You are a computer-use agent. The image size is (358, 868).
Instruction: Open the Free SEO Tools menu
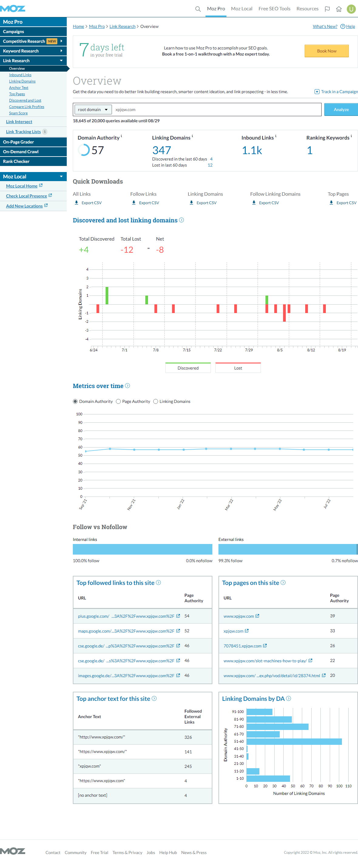pos(274,9)
